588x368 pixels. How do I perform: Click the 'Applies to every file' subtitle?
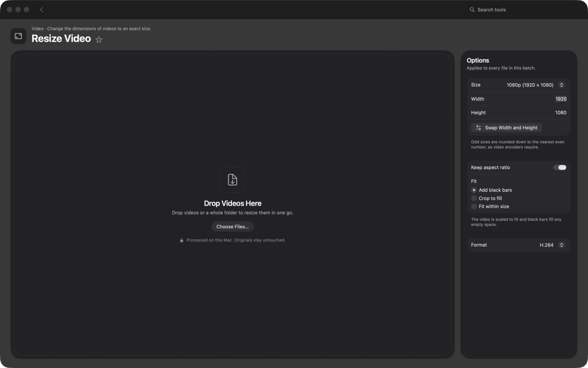pos(501,68)
